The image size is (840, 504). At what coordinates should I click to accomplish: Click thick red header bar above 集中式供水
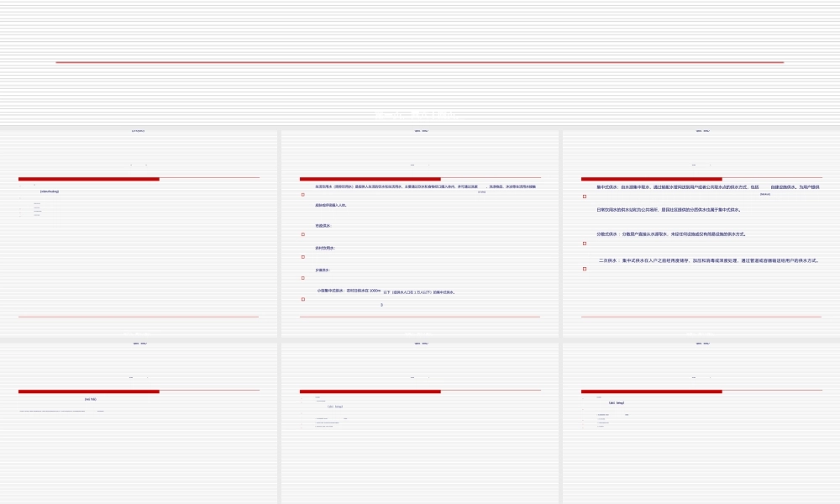651,179
